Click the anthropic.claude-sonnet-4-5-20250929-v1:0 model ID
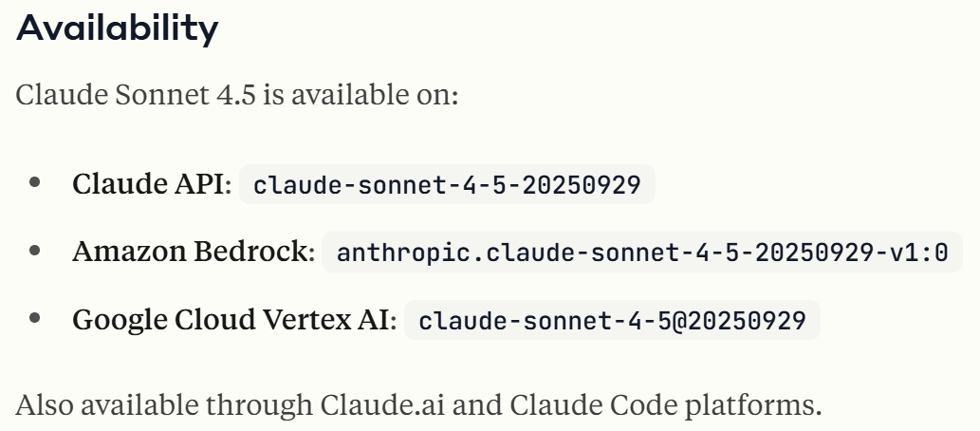 click(x=642, y=253)
